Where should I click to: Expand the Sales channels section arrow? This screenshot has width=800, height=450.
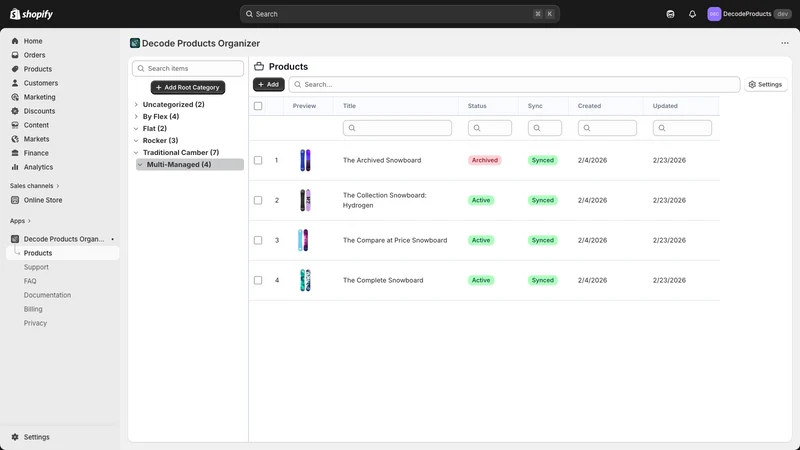(x=58, y=186)
